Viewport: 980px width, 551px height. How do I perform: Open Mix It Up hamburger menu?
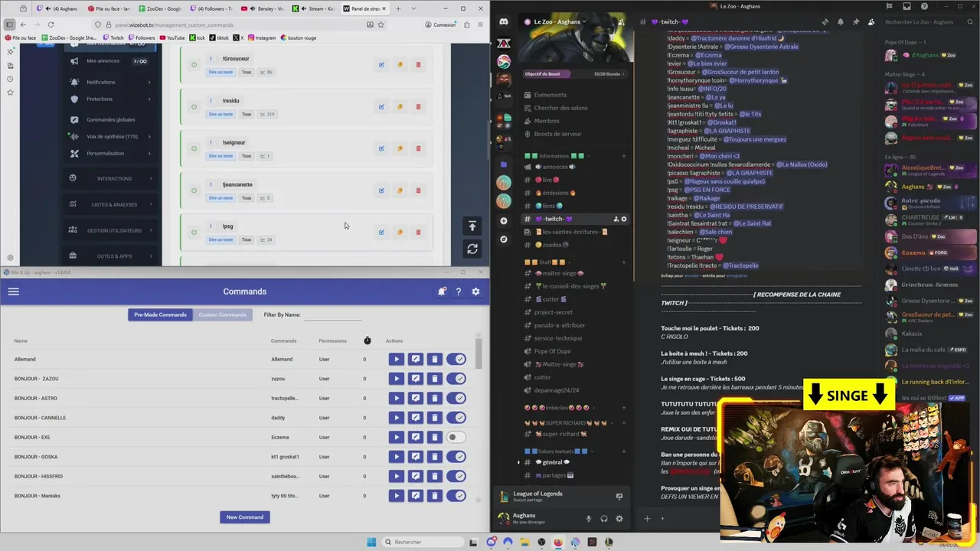13,292
